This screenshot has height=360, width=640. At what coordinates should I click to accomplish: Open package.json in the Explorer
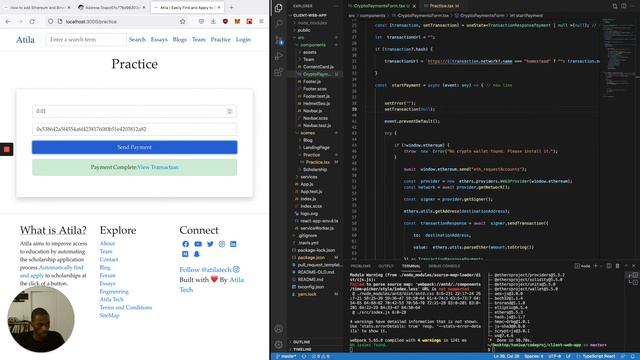[311, 258]
